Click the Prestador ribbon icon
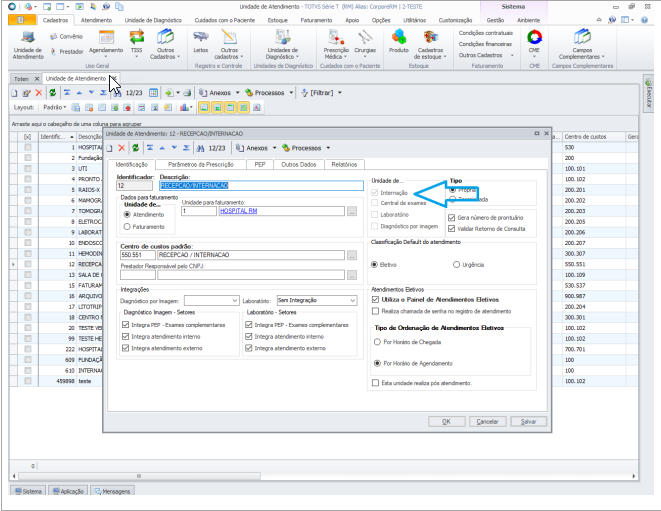The height and width of the screenshot is (511, 661). [66, 51]
